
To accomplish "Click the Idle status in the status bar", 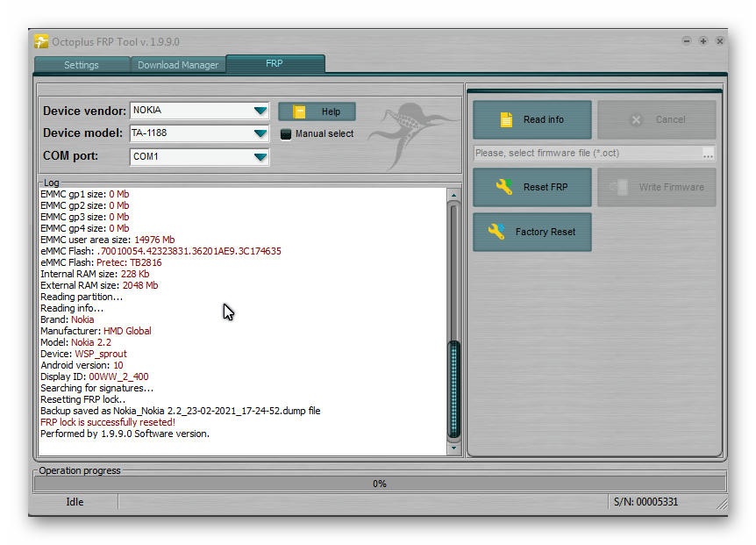I will tap(75, 502).
